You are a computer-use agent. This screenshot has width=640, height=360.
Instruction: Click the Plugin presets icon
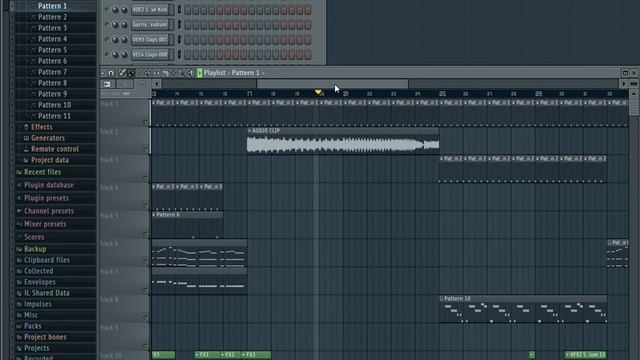(19, 198)
